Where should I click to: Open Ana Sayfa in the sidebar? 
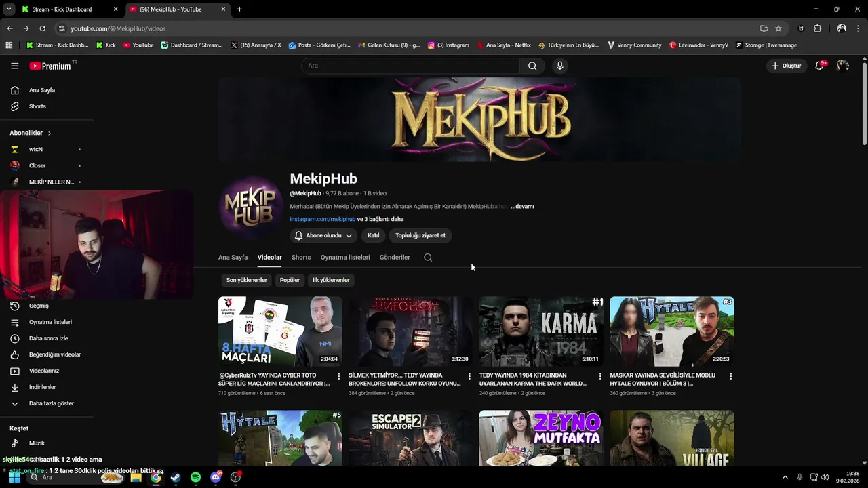42,90
